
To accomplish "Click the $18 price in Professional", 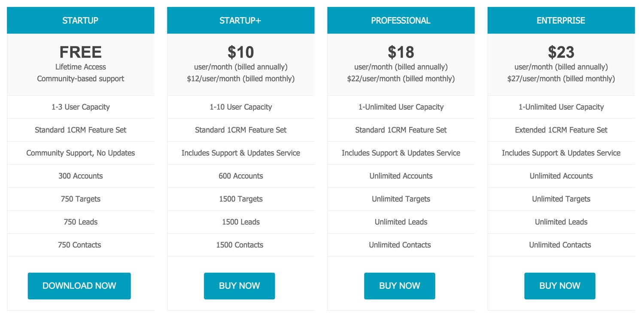I will 401,52.
